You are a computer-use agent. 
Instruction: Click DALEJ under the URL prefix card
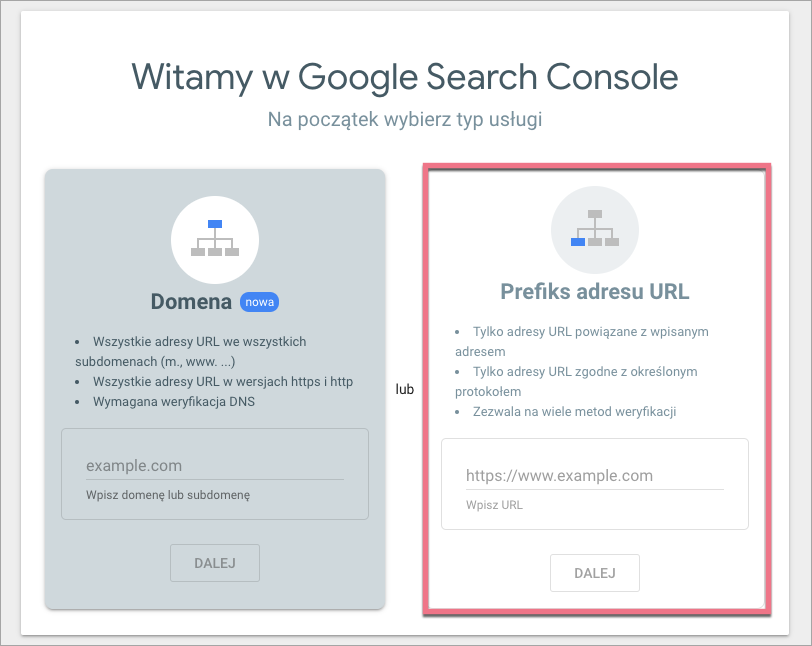pos(594,572)
